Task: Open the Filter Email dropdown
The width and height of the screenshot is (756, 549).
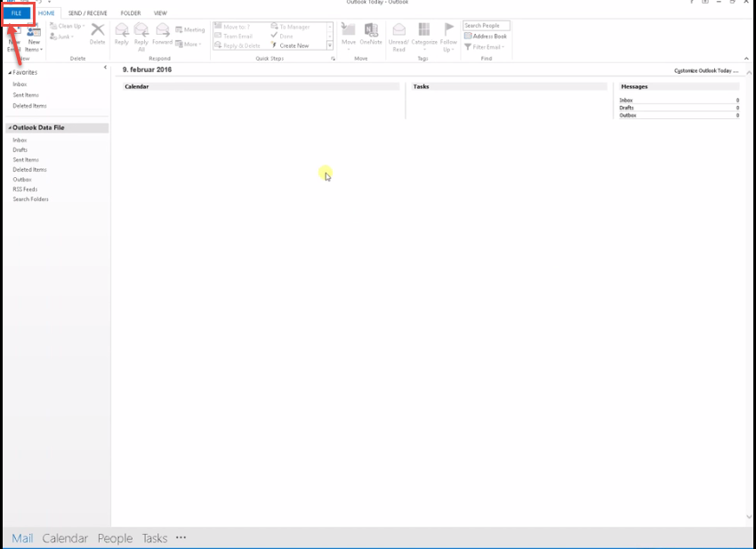Action: coord(485,47)
